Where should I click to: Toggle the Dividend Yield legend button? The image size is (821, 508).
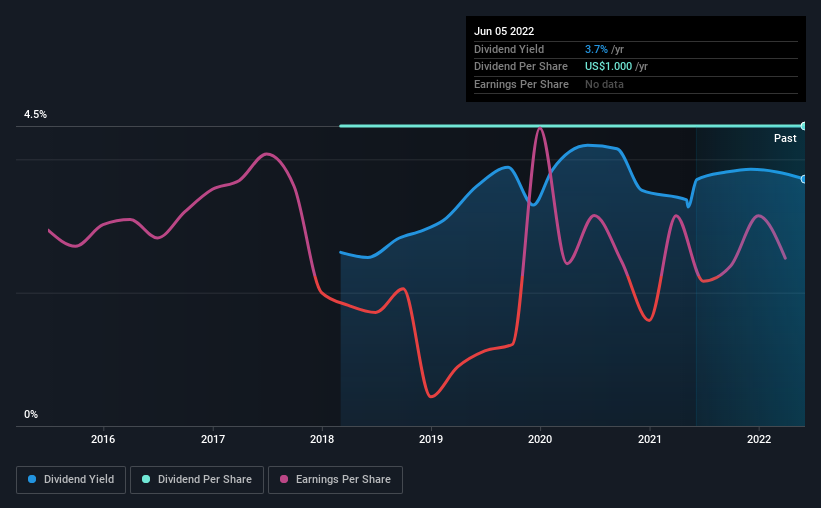(71, 480)
